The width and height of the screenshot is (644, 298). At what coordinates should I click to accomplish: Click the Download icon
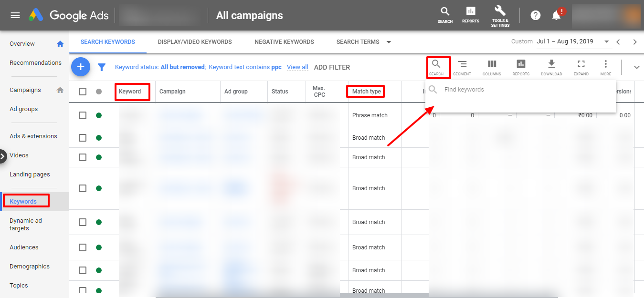[551, 67]
